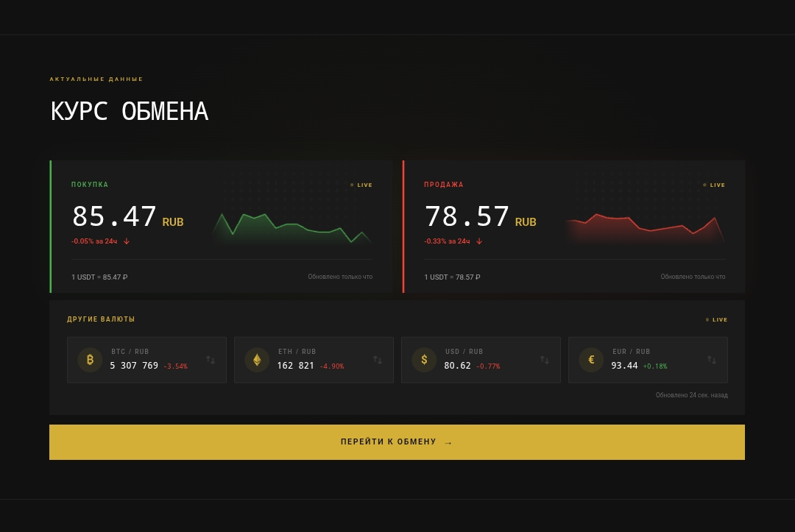Click Обновлено только что in Продажа card
The height and width of the screenshot is (532, 795).
(693, 277)
